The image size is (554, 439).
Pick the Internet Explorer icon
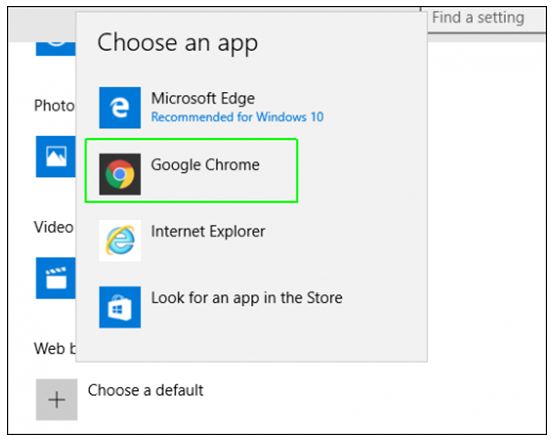pos(120,241)
